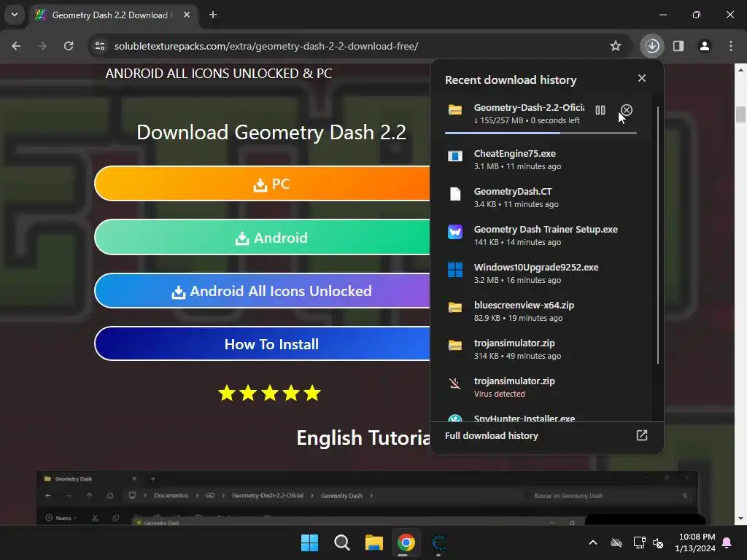Pause the Geometry-Dash-2.2 download
The image size is (747, 560).
coord(600,110)
